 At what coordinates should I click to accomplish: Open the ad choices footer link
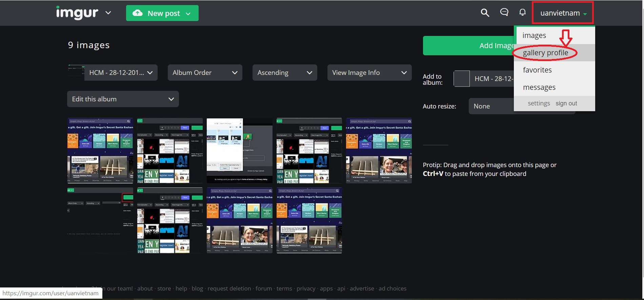[393, 288]
